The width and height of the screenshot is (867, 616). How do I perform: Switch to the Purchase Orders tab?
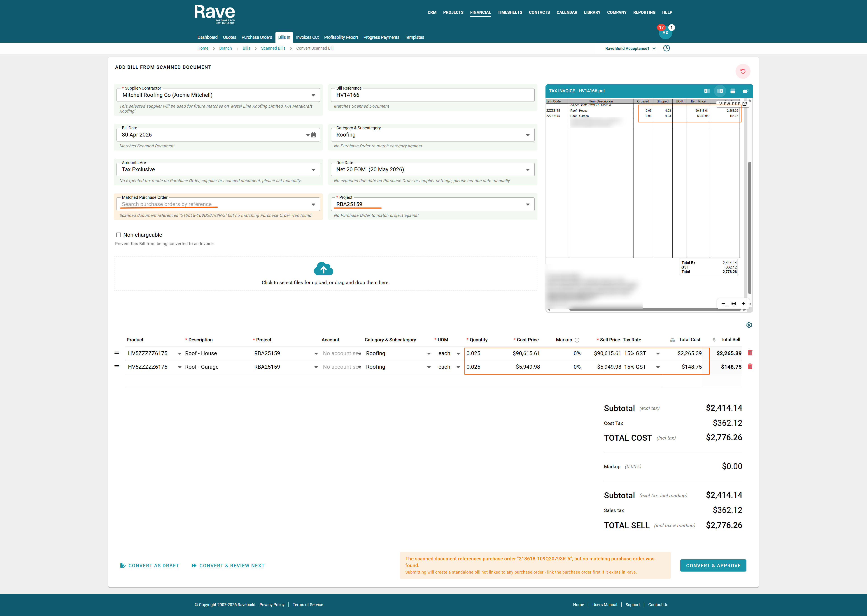tap(256, 37)
